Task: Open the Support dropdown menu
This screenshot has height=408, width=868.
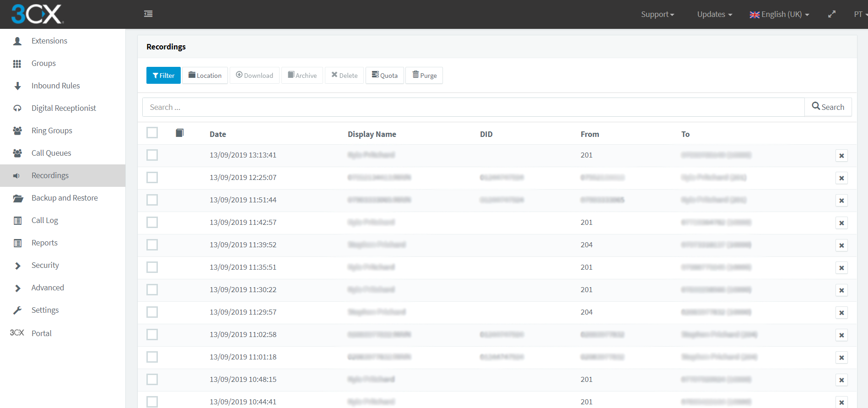Action: pos(657,15)
